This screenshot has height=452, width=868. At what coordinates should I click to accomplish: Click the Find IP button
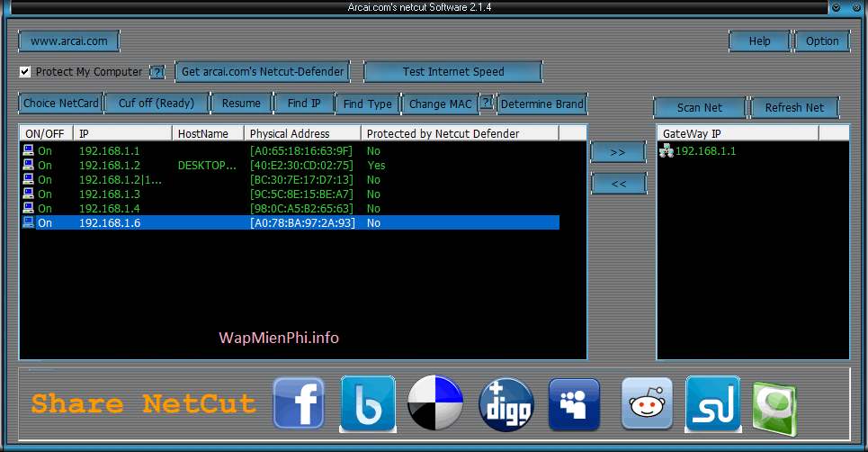(304, 103)
